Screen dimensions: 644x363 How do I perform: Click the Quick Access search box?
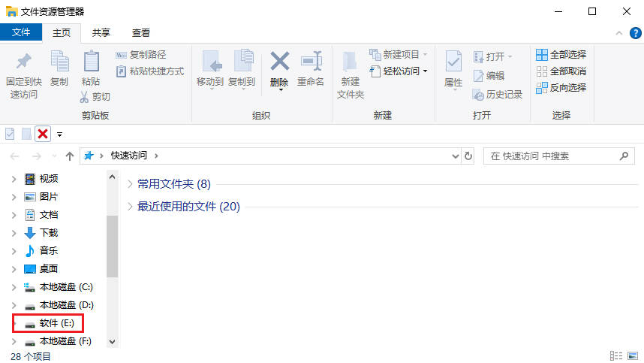coord(552,156)
